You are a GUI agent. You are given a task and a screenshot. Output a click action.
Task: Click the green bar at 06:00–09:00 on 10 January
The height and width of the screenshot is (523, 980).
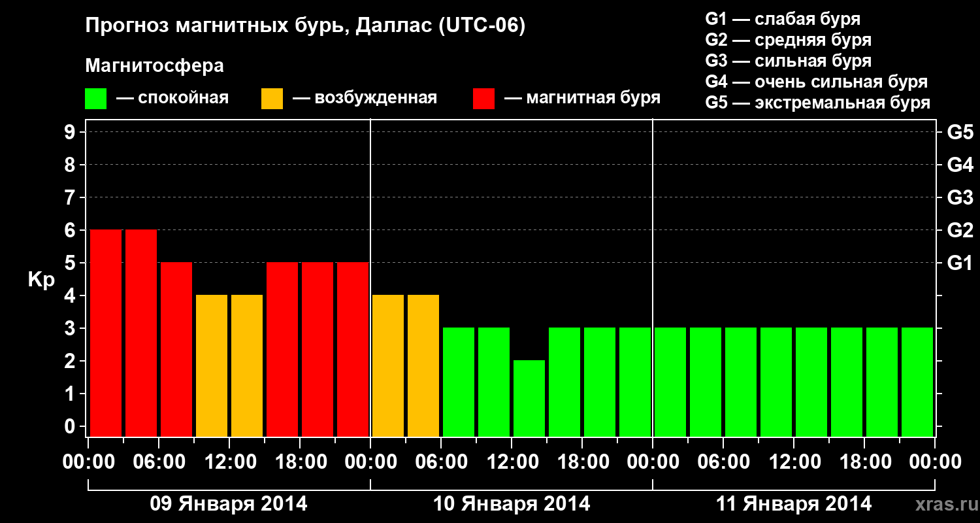(459, 382)
